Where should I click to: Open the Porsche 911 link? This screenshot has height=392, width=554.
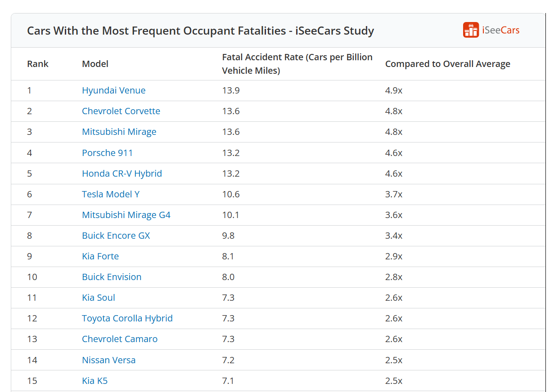click(108, 153)
